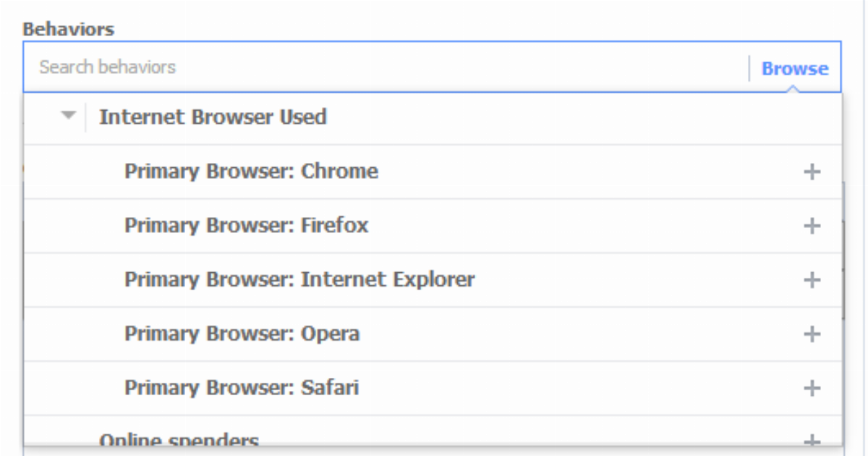Click plus icon beside Online spenders
Image resolution: width=868 pixels, height=456 pixels.
click(x=812, y=439)
